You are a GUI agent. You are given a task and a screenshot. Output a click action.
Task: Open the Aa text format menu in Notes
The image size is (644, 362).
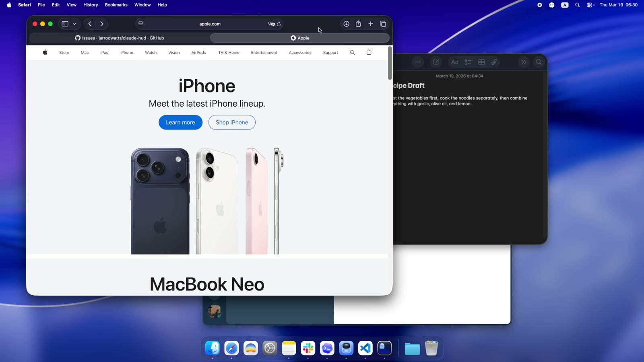pyautogui.click(x=455, y=62)
